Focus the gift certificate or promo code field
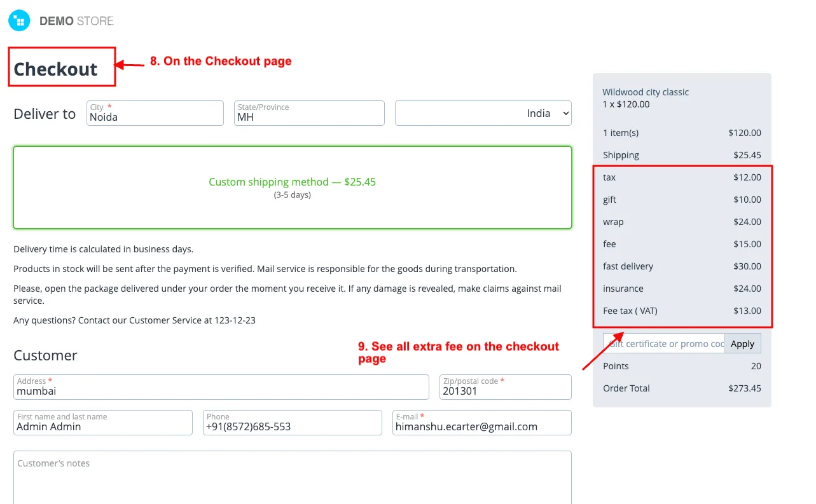The image size is (816, 504). tap(663, 344)
